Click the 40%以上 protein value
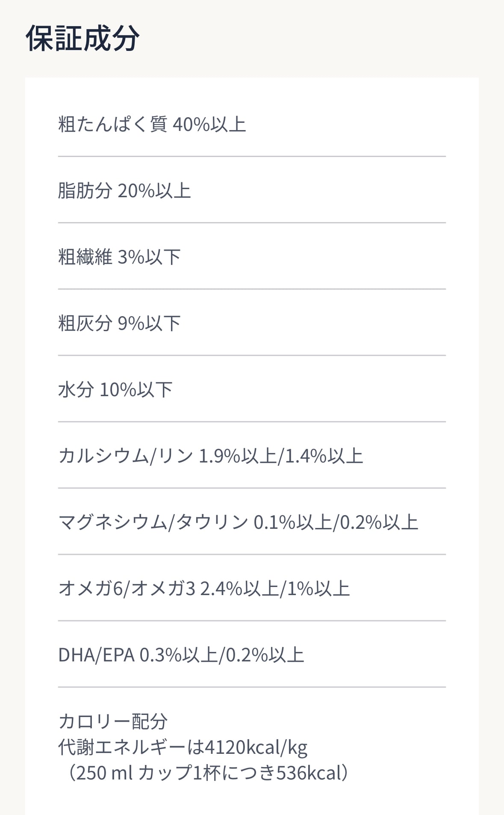 [x=209, y=124]
